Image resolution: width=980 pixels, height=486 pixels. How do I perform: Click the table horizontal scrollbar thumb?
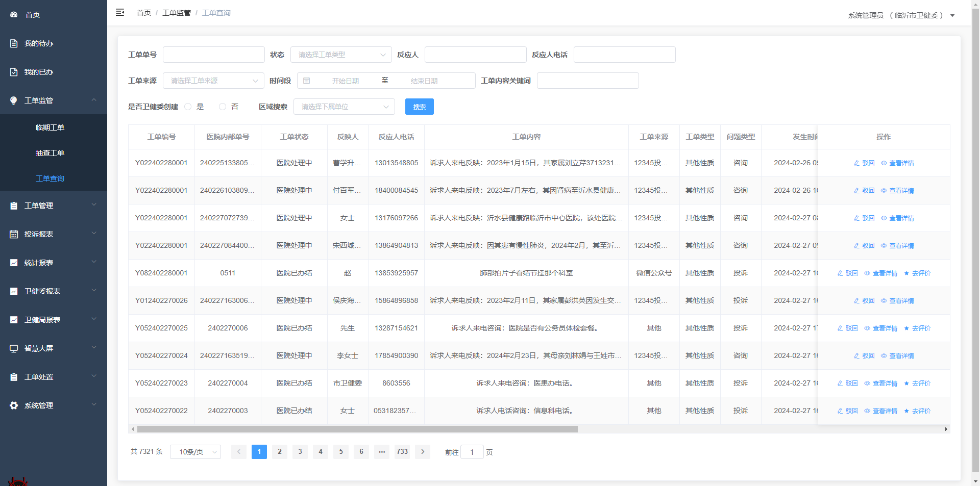pos(357,429)
